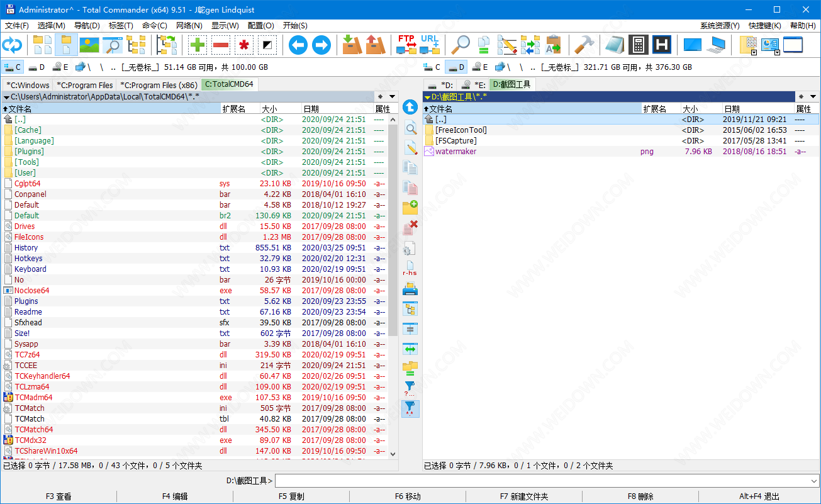The image size is (821, 504).
Task: Switch to full details view icon
Action: [x=66, y=45]
